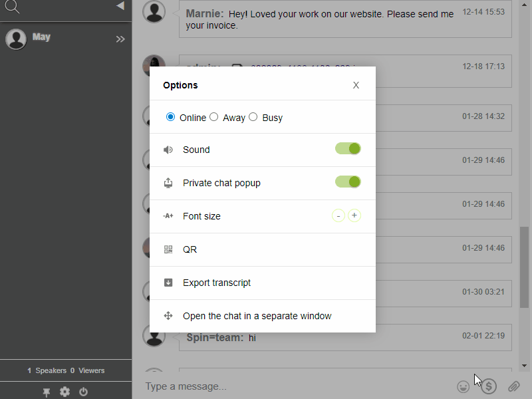The image size is (532, 399).
Task: Increase font size with the plus stepper
Action: (x=354, y=215)
